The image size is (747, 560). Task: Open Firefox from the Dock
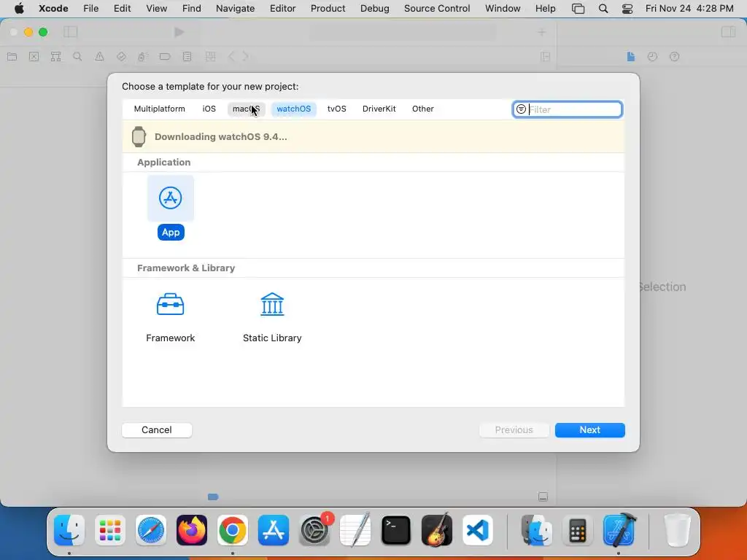[192, 530]
